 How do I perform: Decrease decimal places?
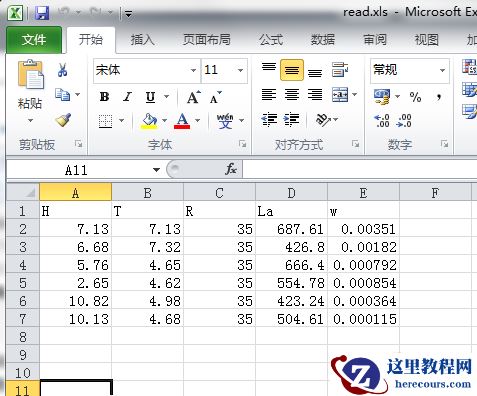click(x=404, y=121)
